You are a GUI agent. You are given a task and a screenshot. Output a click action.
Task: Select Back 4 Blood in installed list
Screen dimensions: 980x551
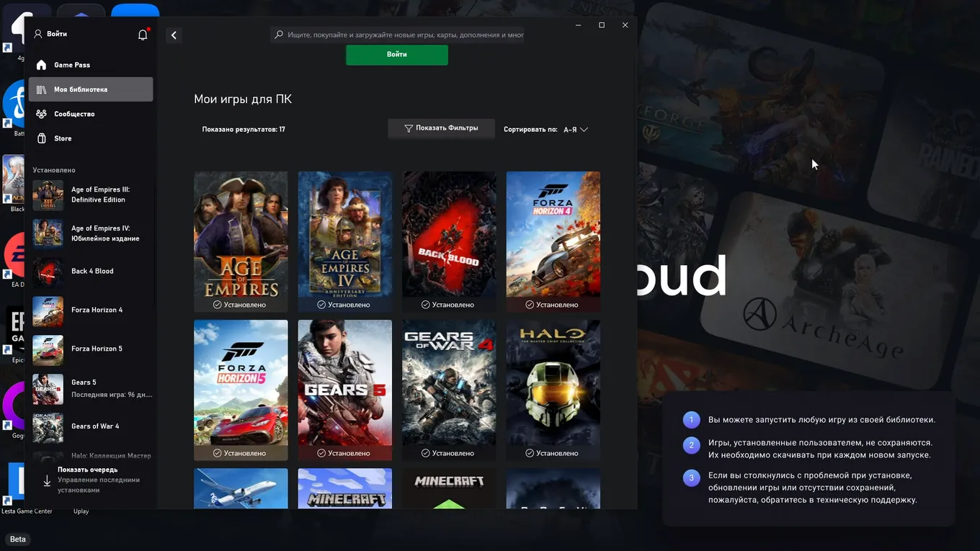pos(92,272)
